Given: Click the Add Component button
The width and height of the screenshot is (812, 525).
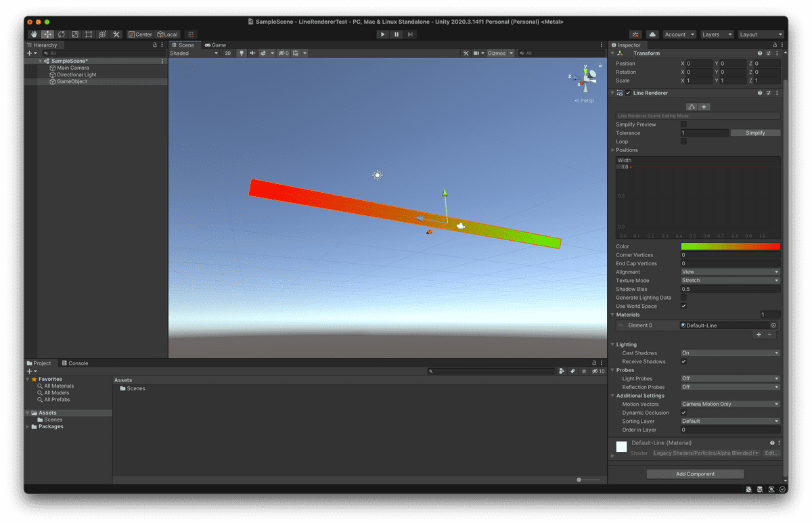Looking at the screenshot, I should tap(695, 474).
